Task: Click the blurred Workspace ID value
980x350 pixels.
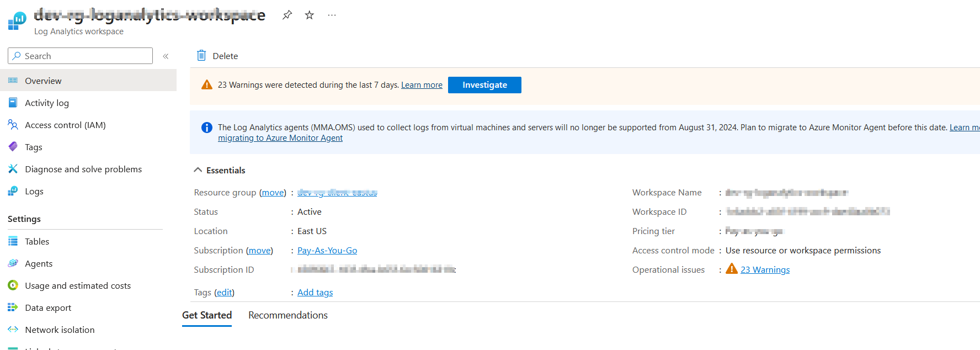Action: pyautogui.click(x=808, y=212)
